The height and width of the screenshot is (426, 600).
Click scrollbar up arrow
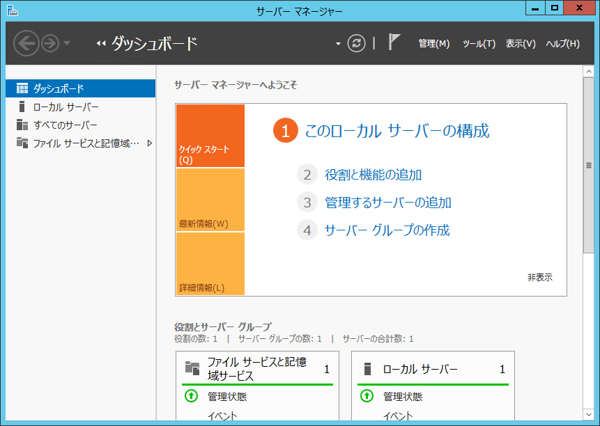(x=589, y=72)
